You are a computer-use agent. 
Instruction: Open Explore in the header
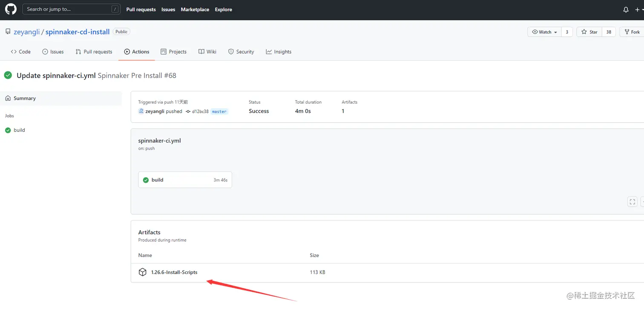point(224,9)
